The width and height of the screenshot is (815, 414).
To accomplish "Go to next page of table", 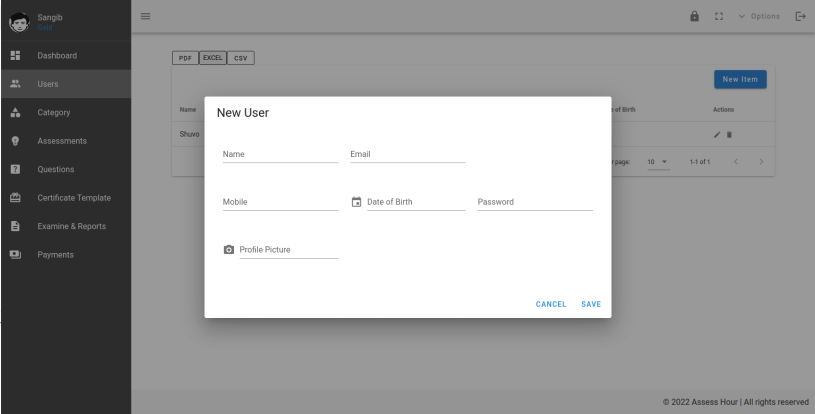I will click(761, 162).
